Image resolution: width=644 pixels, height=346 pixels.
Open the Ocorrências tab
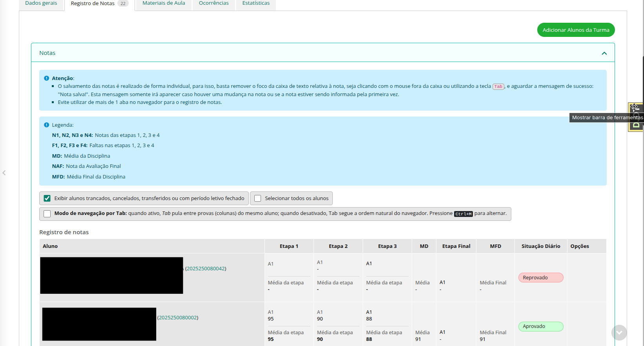(214, 4)
